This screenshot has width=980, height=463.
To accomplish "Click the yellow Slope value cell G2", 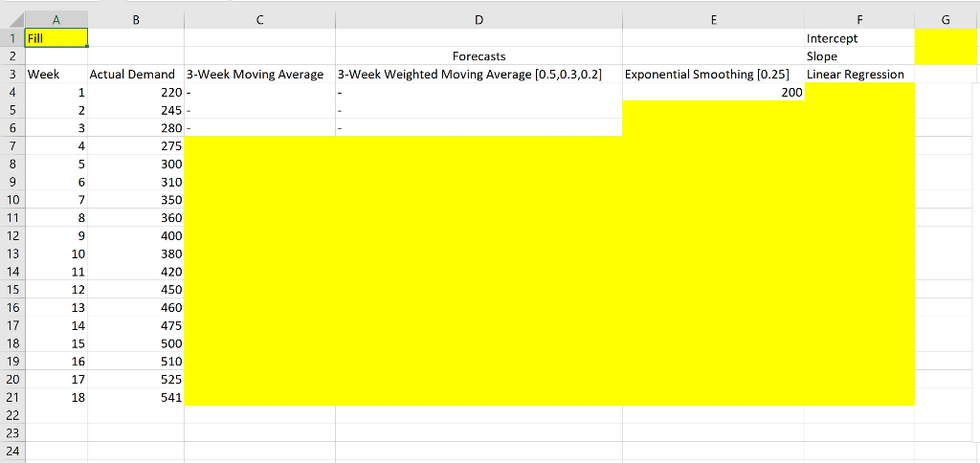I will (946, 56).
